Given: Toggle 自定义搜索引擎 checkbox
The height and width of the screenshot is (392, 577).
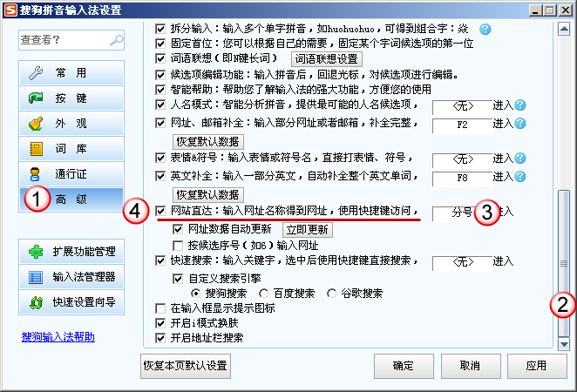Looking at the screenshot, I should coord(178,279).
